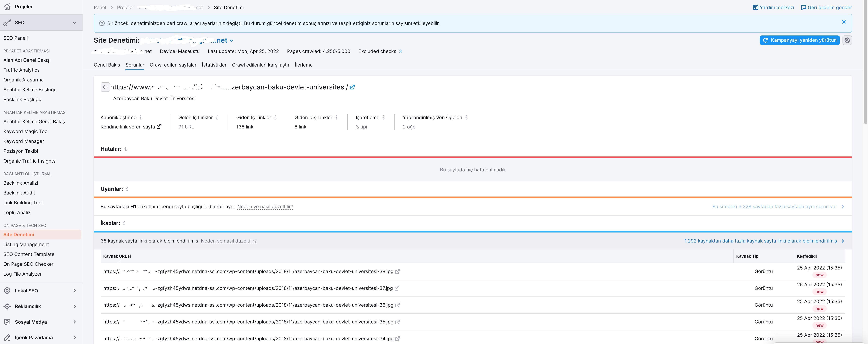Viewport: 868px width, 344px height.
Task: Switch to Sorunlar tab
Action: 135,65
